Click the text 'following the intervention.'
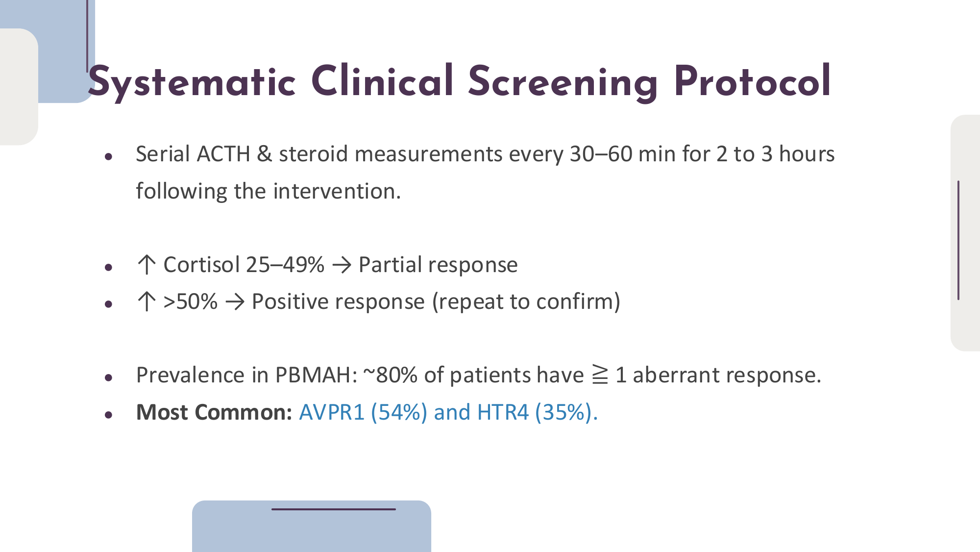980x552 pixels. (268, 191)
